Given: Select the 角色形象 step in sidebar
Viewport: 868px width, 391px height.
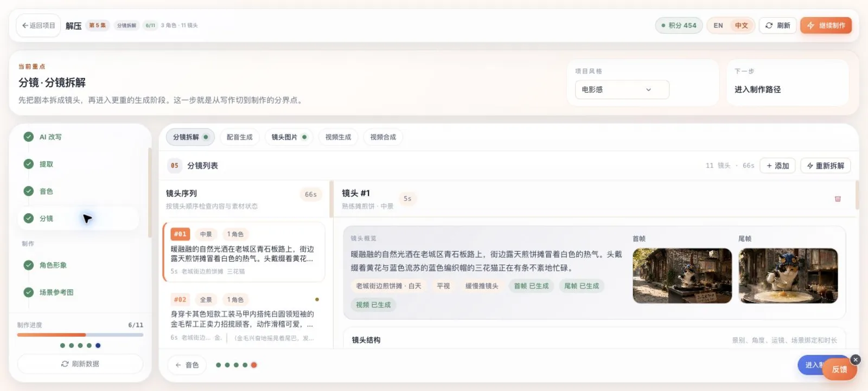Looking at the screenshot, I should [x=79, y=265].
